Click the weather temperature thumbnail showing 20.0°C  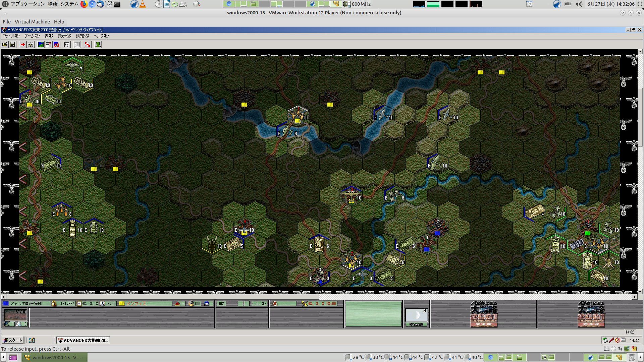15,316
